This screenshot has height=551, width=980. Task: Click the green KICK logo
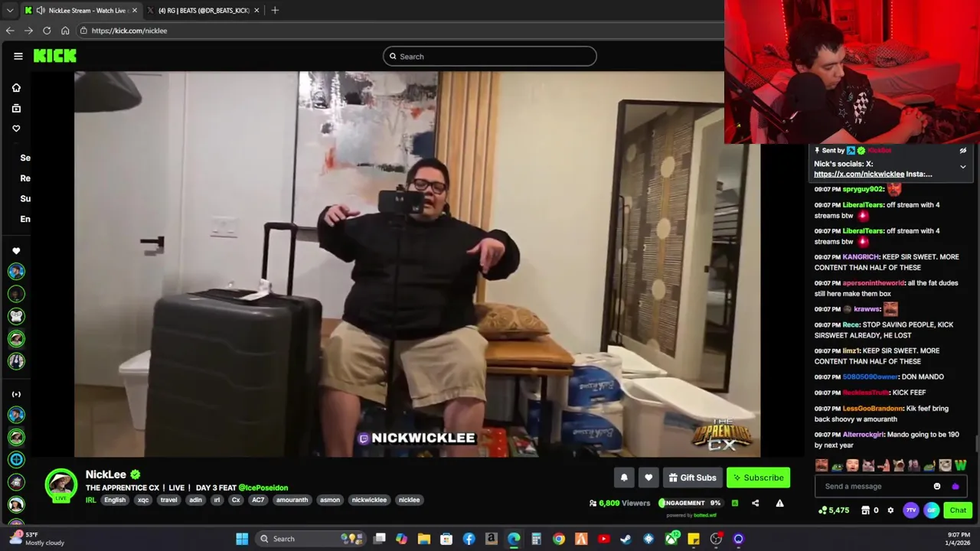(55, 56)
